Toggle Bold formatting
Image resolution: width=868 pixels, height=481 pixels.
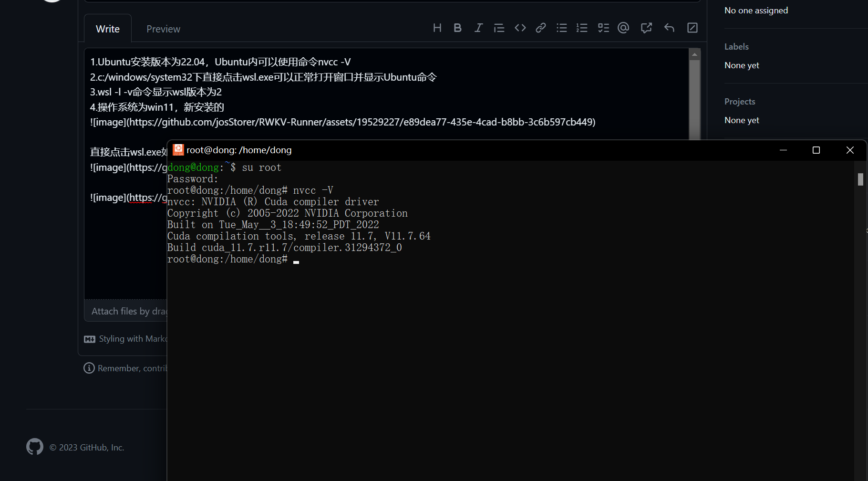[x=457, y=28]
